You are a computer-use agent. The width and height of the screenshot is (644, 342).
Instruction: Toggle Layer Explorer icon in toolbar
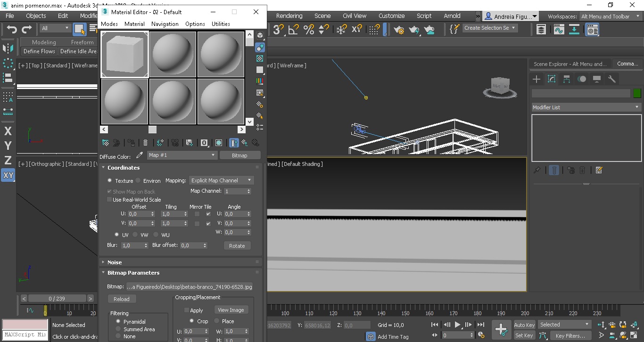[541, 30]
